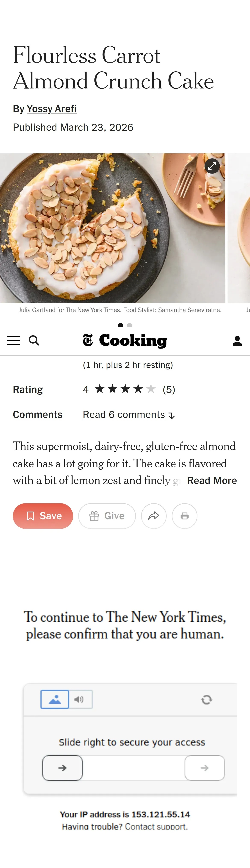This screenshot has height=868, width=250.
Task: Click the share arrow button
Action: (154, 516)
